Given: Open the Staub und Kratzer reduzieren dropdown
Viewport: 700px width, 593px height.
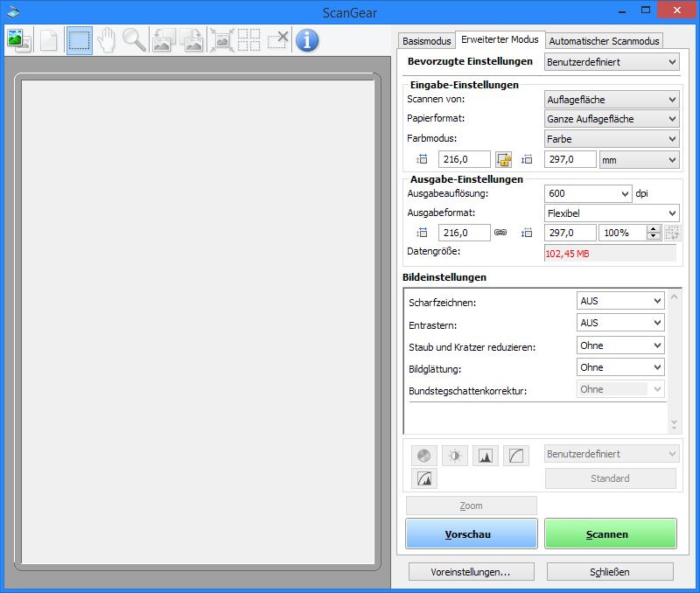Looking at the screenshot, I should pos(620,345).
